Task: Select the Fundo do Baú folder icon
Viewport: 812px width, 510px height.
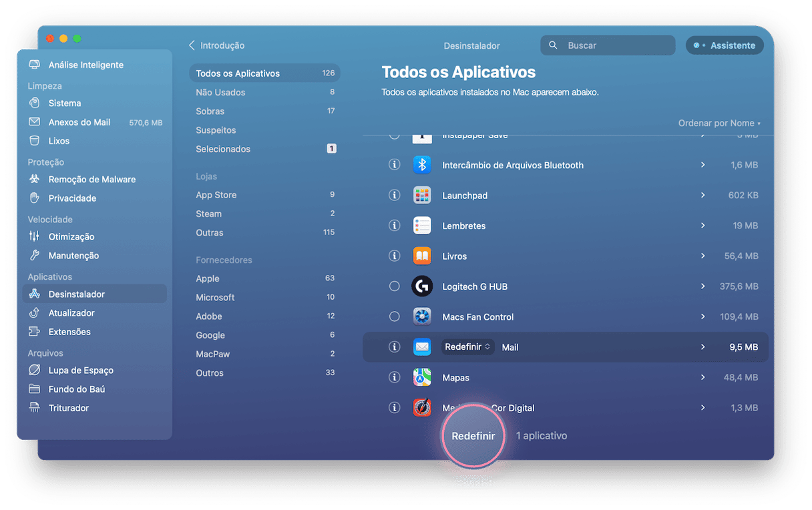Action: [35, 389]
